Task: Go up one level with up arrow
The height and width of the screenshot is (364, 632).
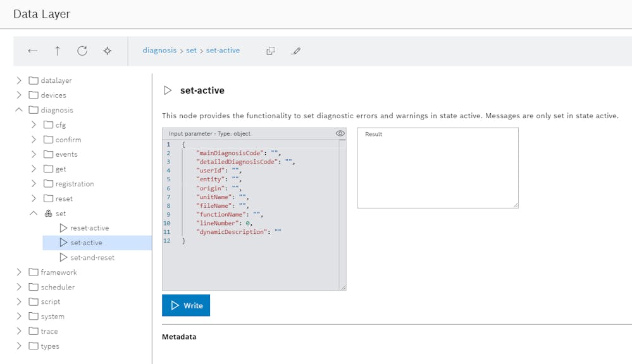Action: (x=58, y=51)
